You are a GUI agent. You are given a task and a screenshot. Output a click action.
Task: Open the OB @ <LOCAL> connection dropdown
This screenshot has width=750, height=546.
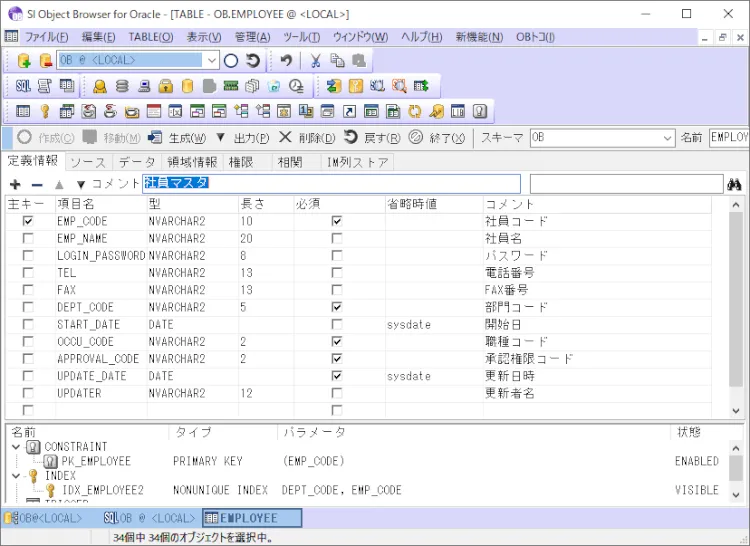click(x=211, y=60)
